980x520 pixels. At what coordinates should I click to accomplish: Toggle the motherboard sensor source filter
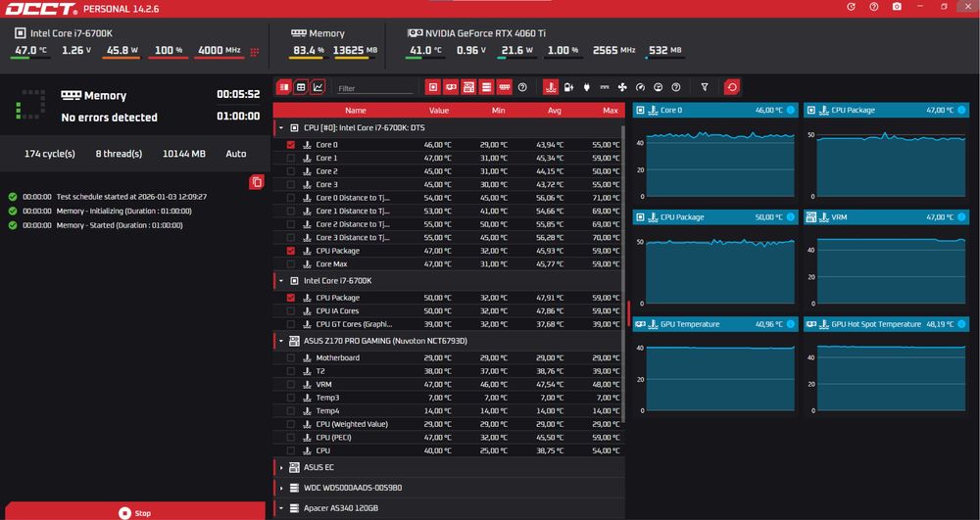pyautogui.click(x=468, y=87)
